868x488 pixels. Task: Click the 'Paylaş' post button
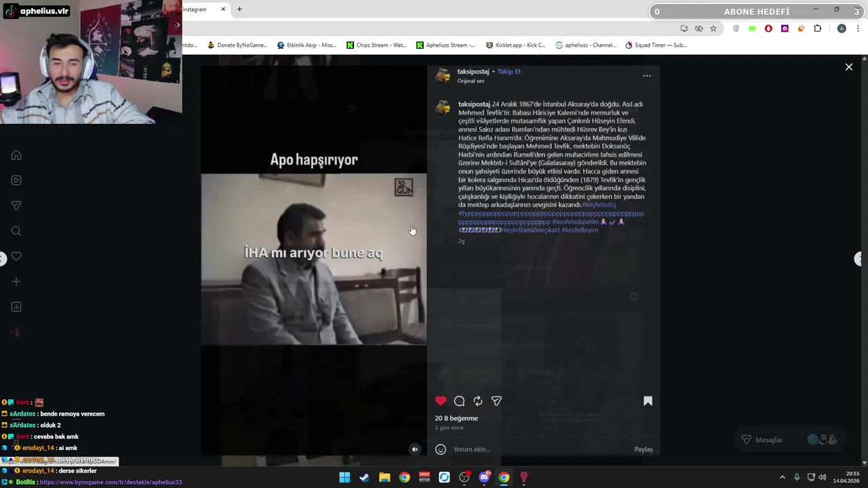click(x=644, y=449)
